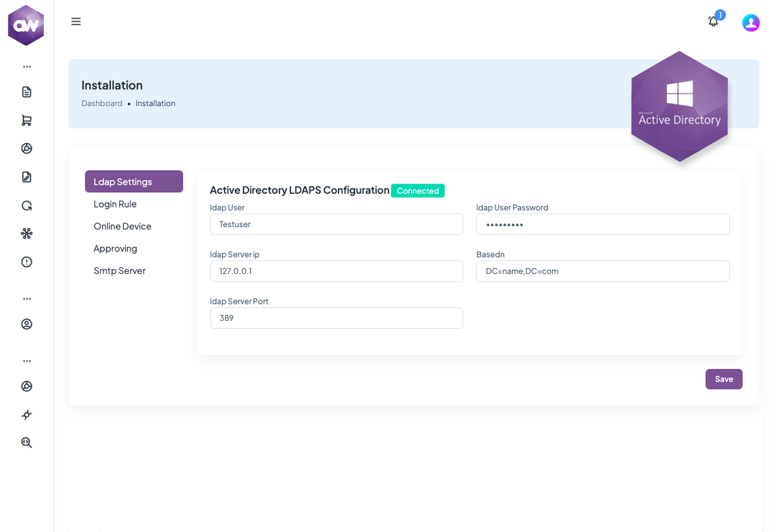Focus the ldap Server Port field

(337, 318)
